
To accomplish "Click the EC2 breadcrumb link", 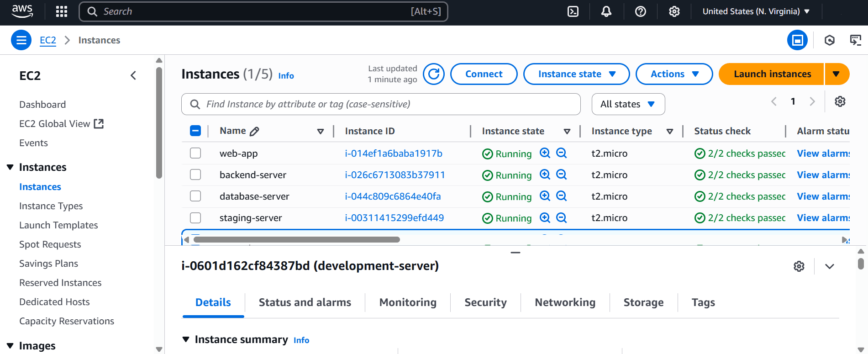I will coord(48,40).
